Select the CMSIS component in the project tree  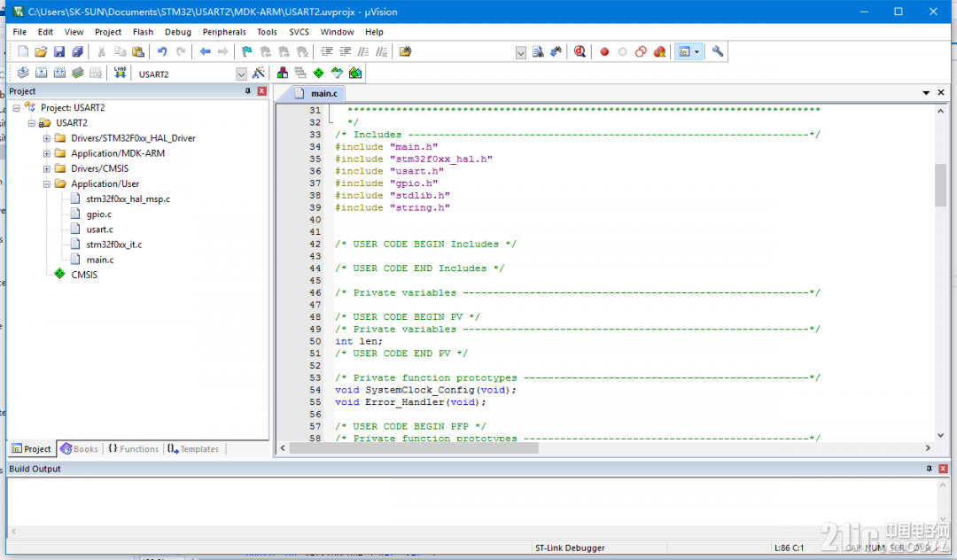[x=84, y=275]
